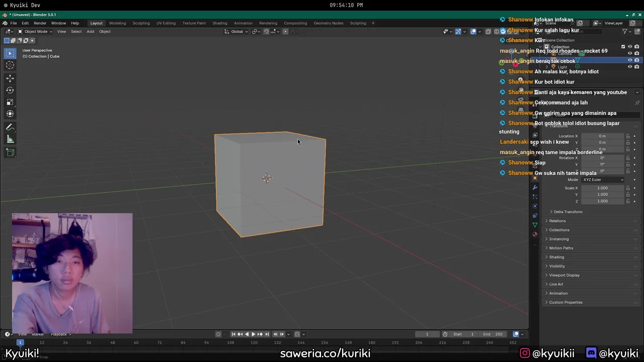
Task: Toggle the Collection exclude checkbox
Action: click(623, 47)
